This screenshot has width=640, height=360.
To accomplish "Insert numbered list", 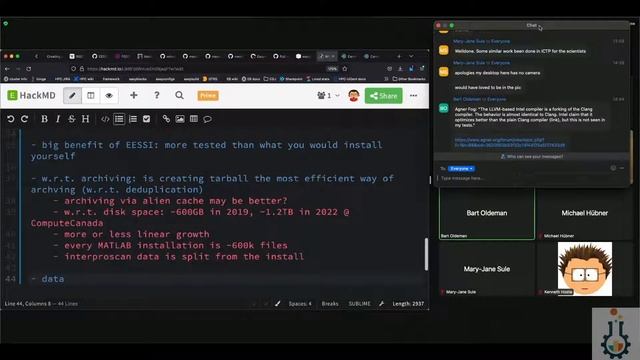I will [x=133, y=119].
